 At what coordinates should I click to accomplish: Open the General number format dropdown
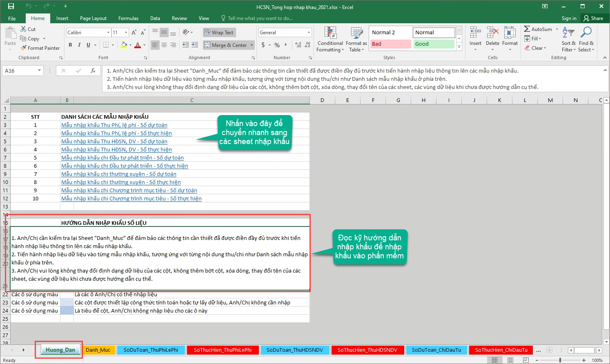pos(309,33)
